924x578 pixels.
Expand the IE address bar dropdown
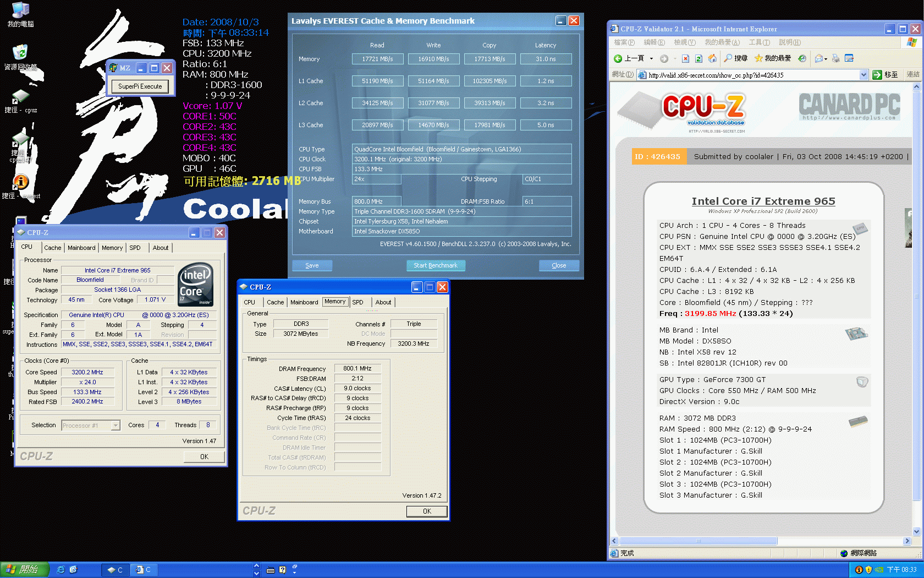864,75
